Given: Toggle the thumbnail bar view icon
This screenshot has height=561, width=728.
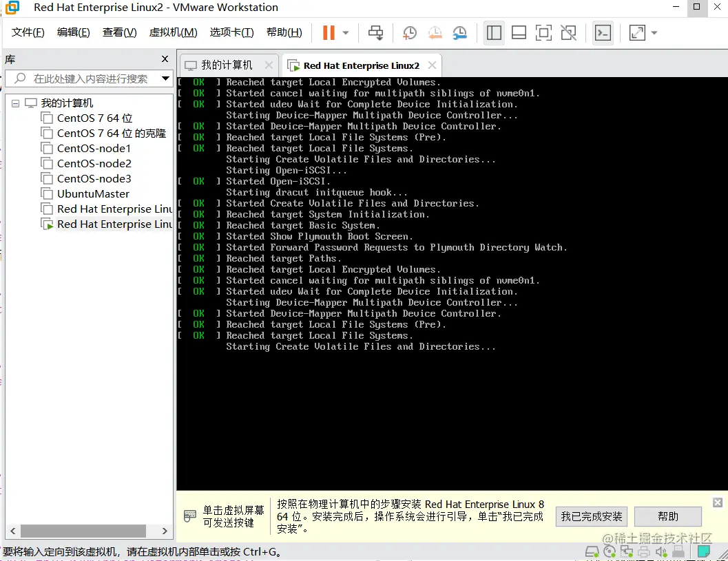Looking at the screenshot, I should pos(519,32).
